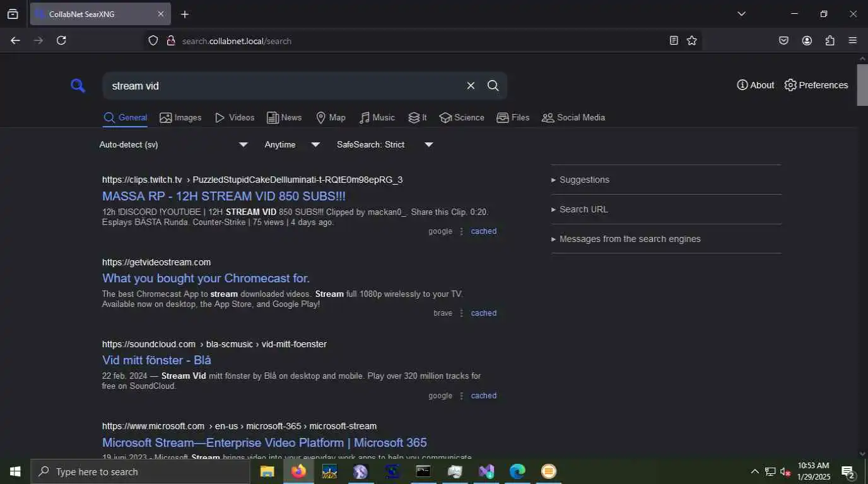Open the Extensions puzzle icon
The image size is (868, 484).
click(x=830, y=40)
